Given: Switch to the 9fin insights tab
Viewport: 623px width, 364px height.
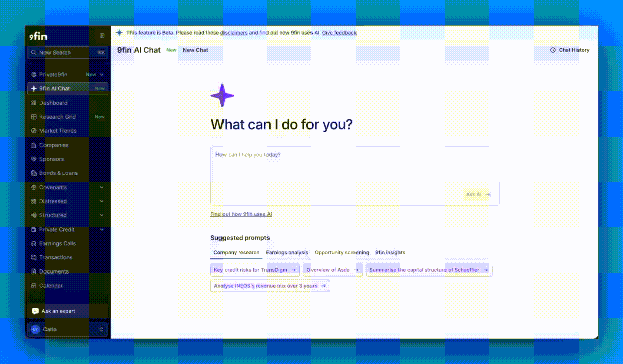Looking at the screenshot, I should (x=390, y=253).
